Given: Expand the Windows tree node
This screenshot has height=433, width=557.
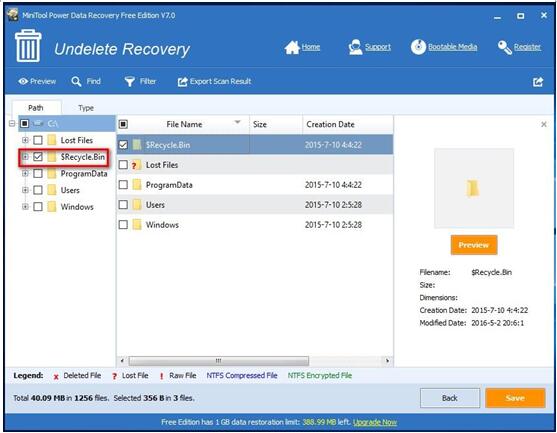Looking at the screenshot, I should (25, 206).
